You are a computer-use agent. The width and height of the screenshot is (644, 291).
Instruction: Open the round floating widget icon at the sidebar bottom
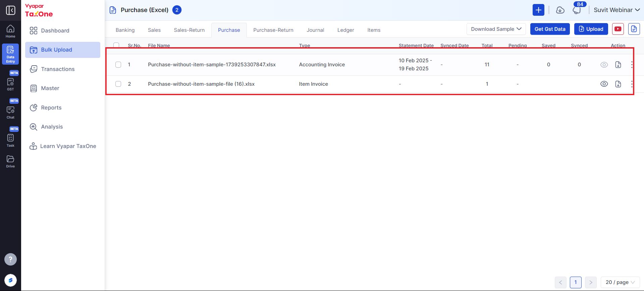click(x=10, y=280)
